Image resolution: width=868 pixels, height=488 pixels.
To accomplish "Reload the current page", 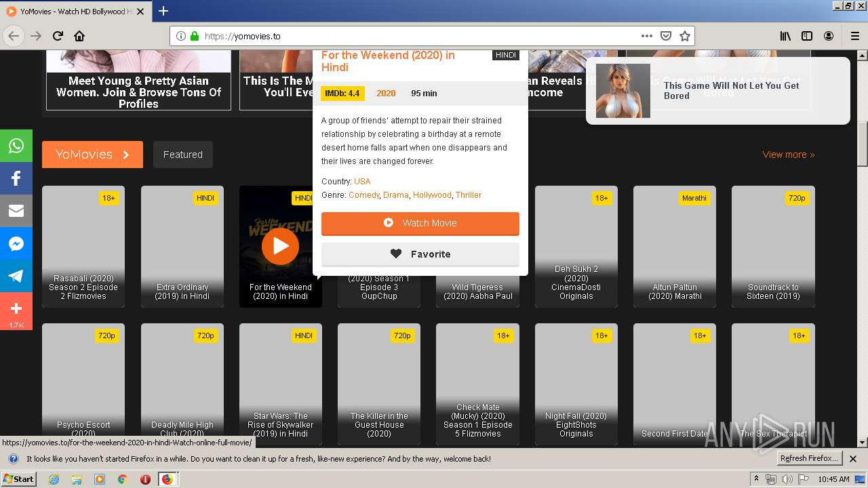I will click(x=58, y=36).
